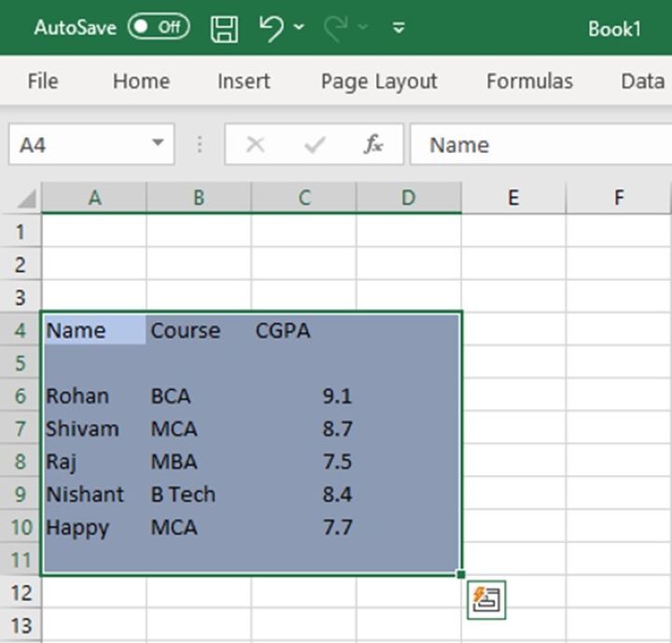This screenshot has width=672, height=643.
Task: Open the Undo history dropdown arrow
Action: (299, 28)
